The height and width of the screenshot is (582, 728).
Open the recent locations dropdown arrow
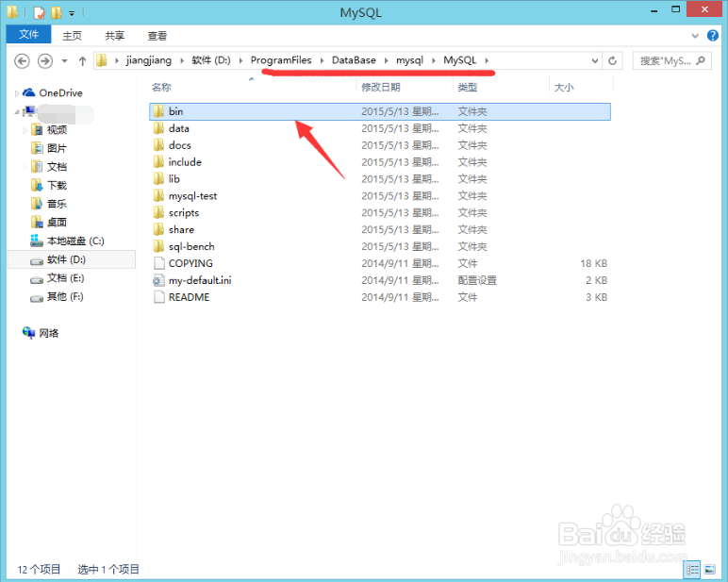pyautogui.click(x=64, y=61)
